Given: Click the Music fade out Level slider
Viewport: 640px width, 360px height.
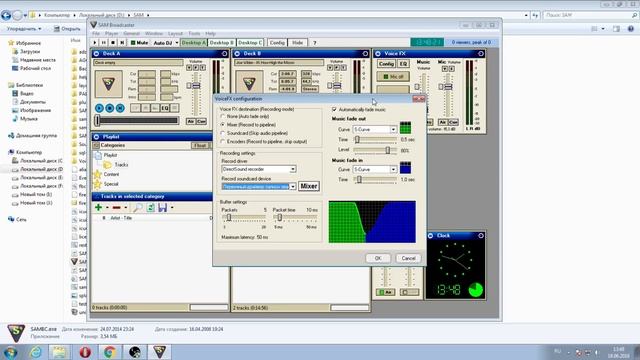Looking at the screenshot, I should coord(375,150).
